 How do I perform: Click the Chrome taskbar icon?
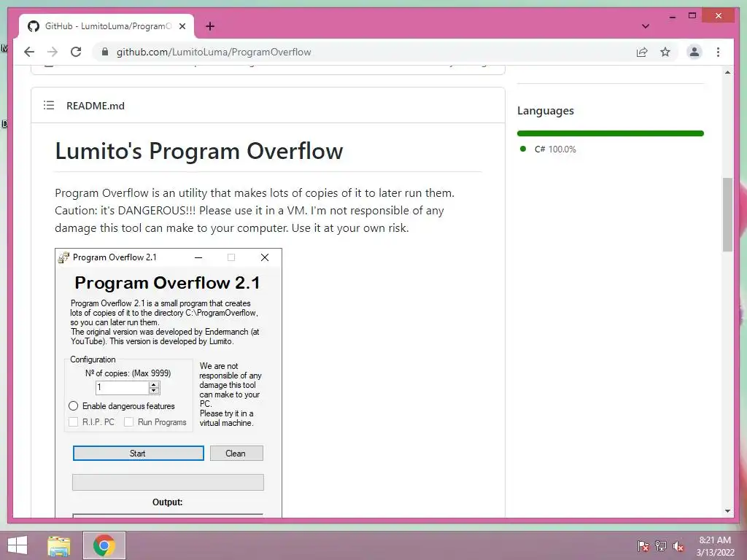[x=104, y=545]
